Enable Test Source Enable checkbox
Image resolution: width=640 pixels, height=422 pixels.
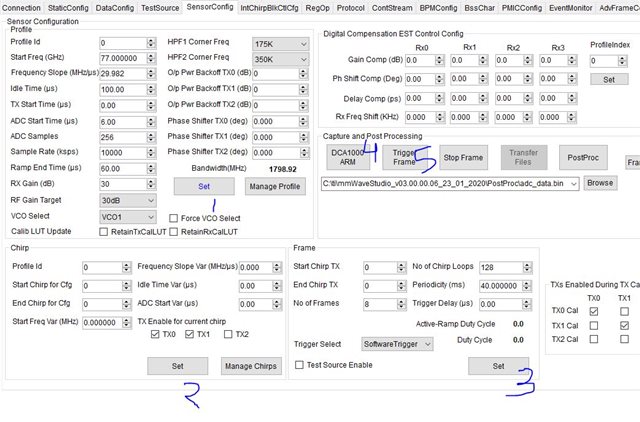coord(299,365)
